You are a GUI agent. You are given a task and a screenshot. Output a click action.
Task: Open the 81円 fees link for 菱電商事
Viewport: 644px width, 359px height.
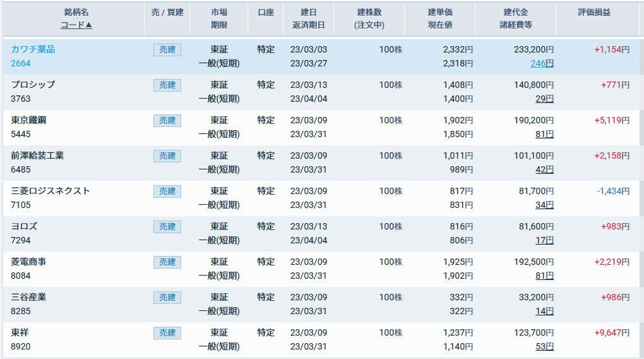[545, 276]
